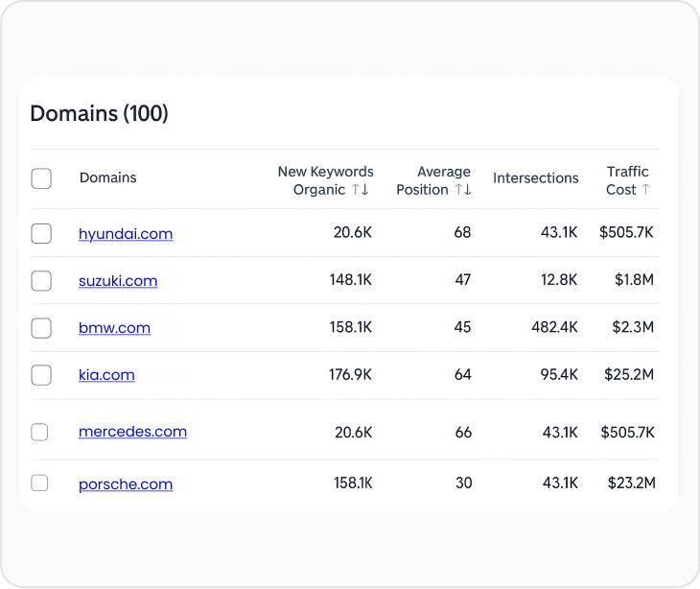Mark the mercedes.com row checkbox
This screenshot has height=589, width=700.
(39, 433)
